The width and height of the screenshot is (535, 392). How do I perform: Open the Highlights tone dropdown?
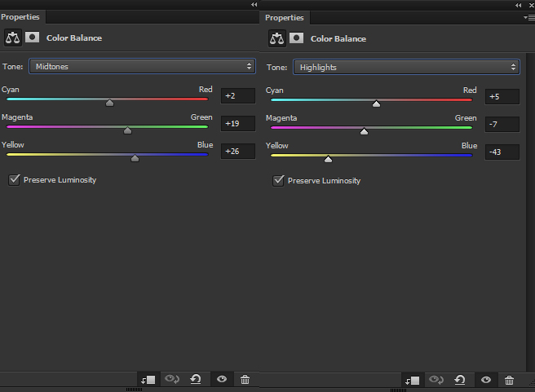tap(407, 67)
